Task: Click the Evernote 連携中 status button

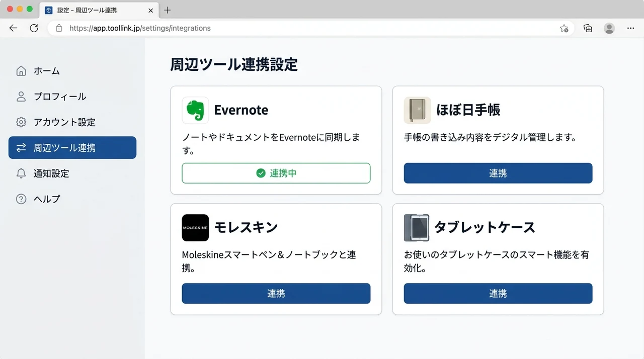Action: click(x=276, y=173)
